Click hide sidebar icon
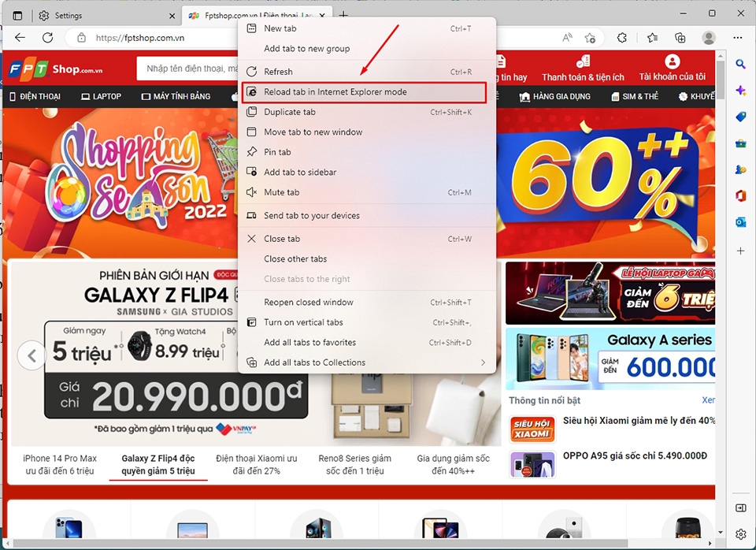This screenshot has width=756, height=550. coord(740,508)
